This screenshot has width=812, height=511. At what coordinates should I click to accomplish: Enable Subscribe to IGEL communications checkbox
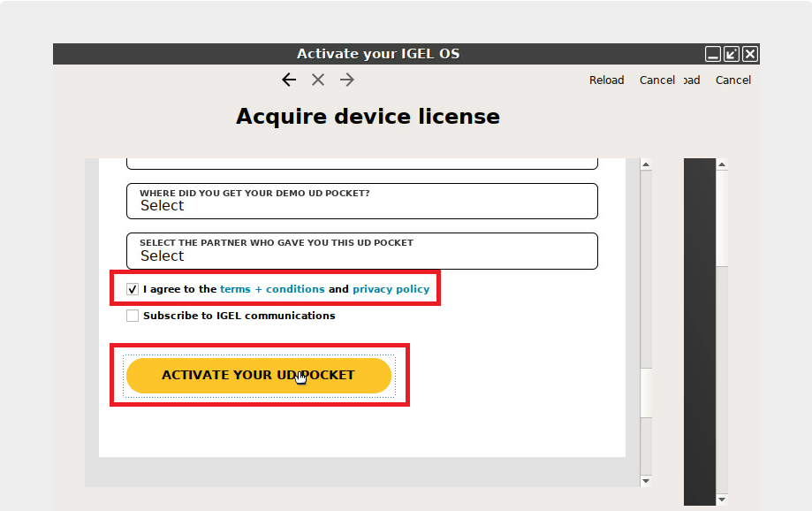(133, 316)
